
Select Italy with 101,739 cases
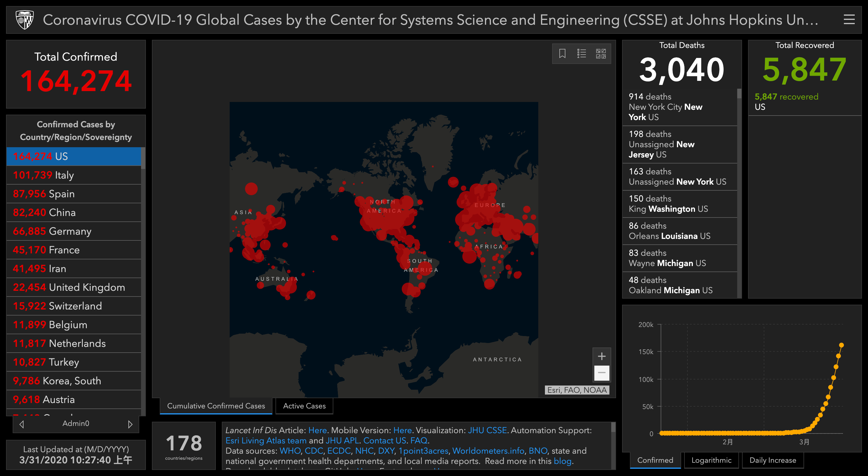coord(74,175)
